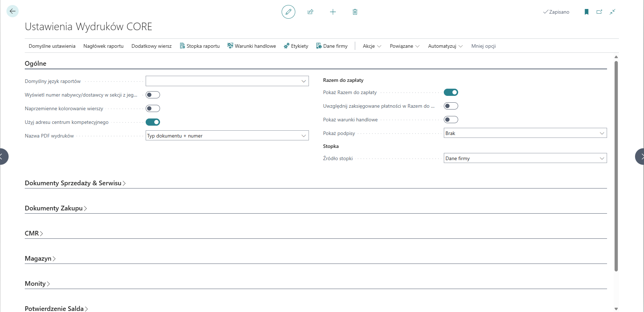Click the back arrow button
The image size is (644, 312).
click(x=13, y=11)
